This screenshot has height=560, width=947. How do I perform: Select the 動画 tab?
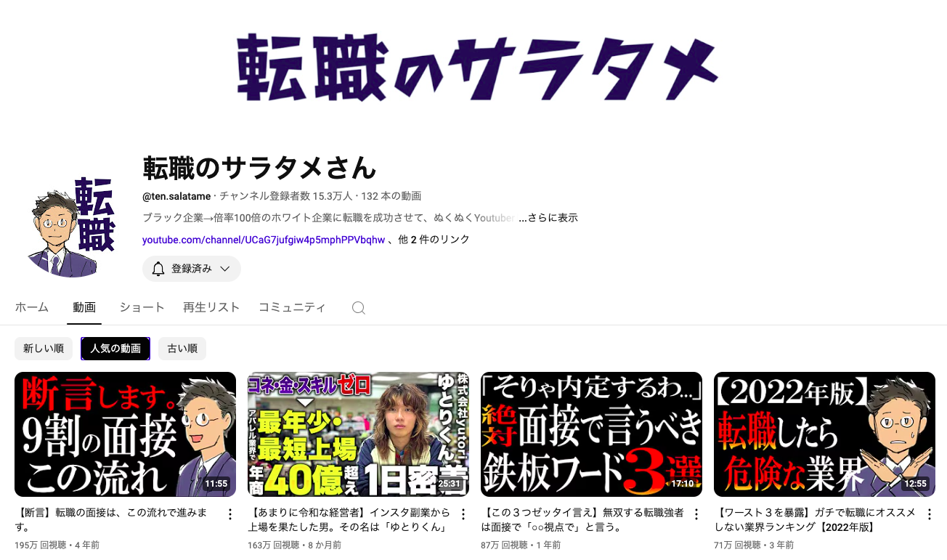click(84, 307)
